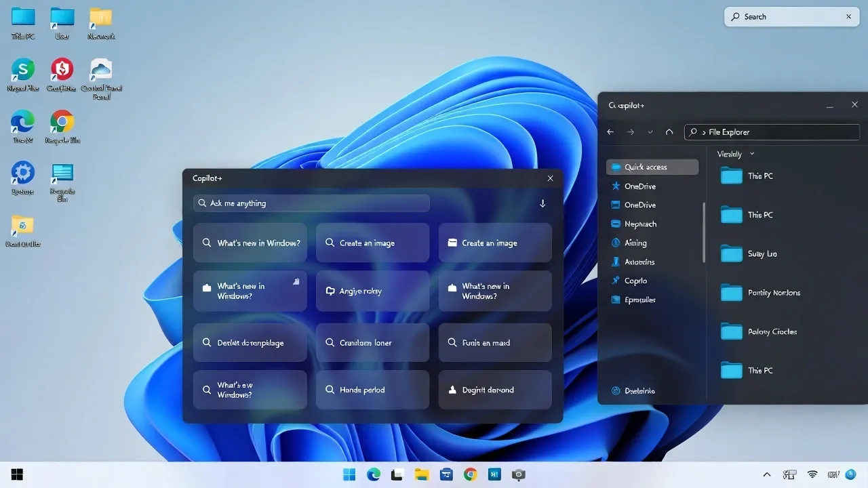Open the recent locations chevron in Explorer

tap(650, 132)
